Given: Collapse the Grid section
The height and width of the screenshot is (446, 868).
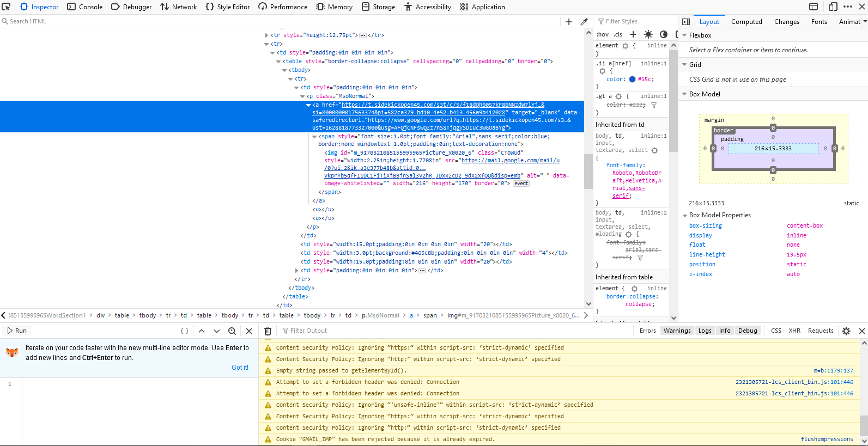Looking at the screenshot, I should [x=685, y=65].
